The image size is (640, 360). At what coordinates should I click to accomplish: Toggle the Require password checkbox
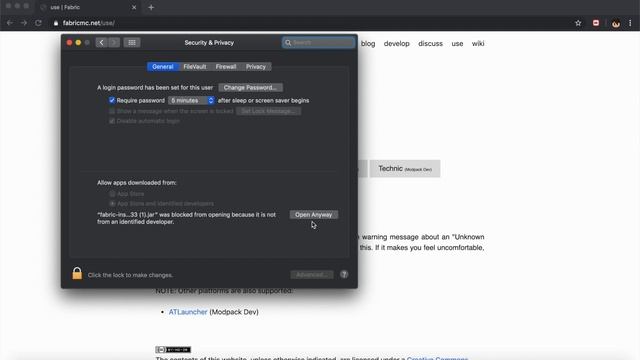pos(112,100)
